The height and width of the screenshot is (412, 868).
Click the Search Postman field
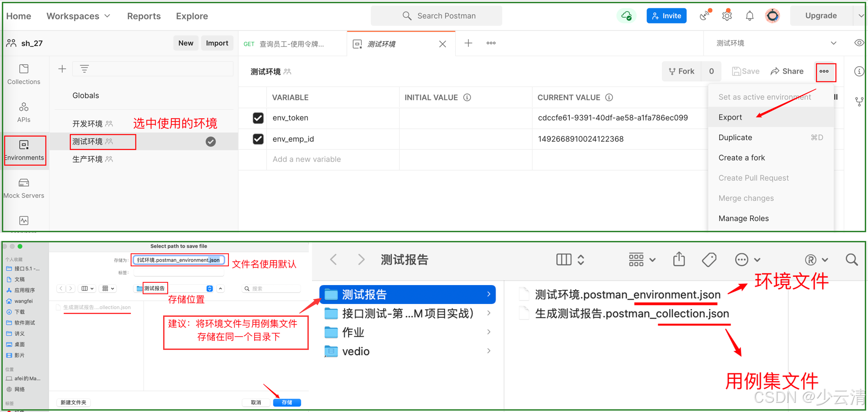pyautogui.click(x=436, y=16)
